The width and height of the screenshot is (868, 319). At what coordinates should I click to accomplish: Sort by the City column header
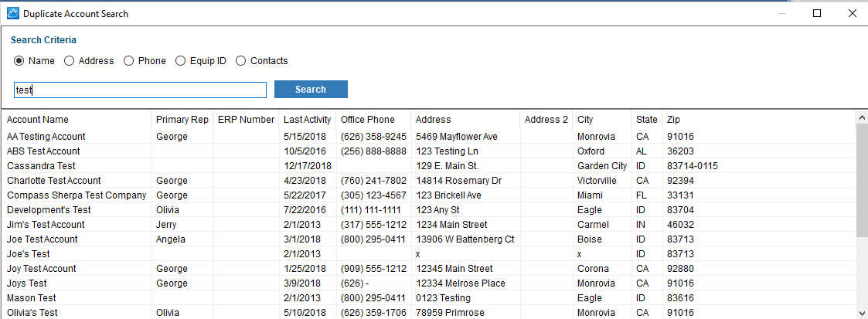(585, 120)
